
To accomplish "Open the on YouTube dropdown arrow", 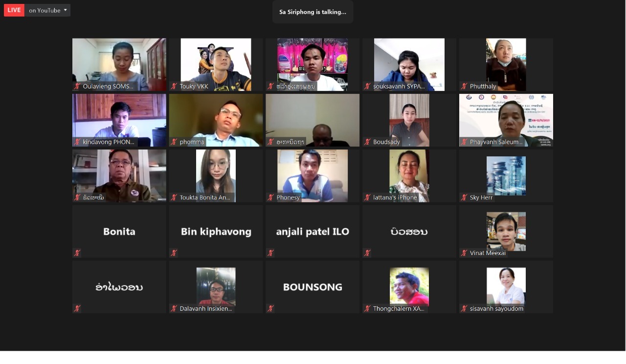I will click(66, 10).
